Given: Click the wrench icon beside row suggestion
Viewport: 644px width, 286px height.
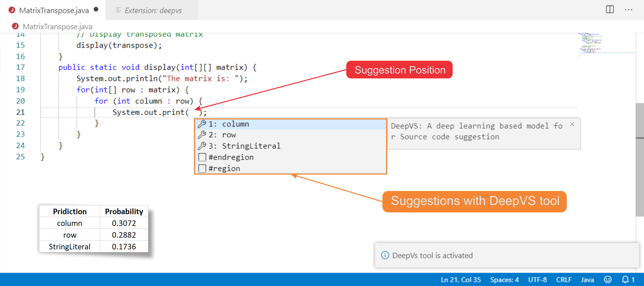Looking at the screenshot, I should [x=202, y=135].
